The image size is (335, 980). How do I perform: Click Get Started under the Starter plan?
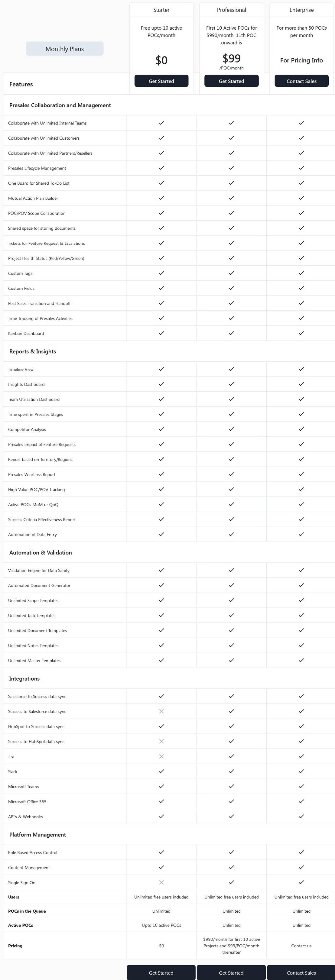[x=161, y=81]
